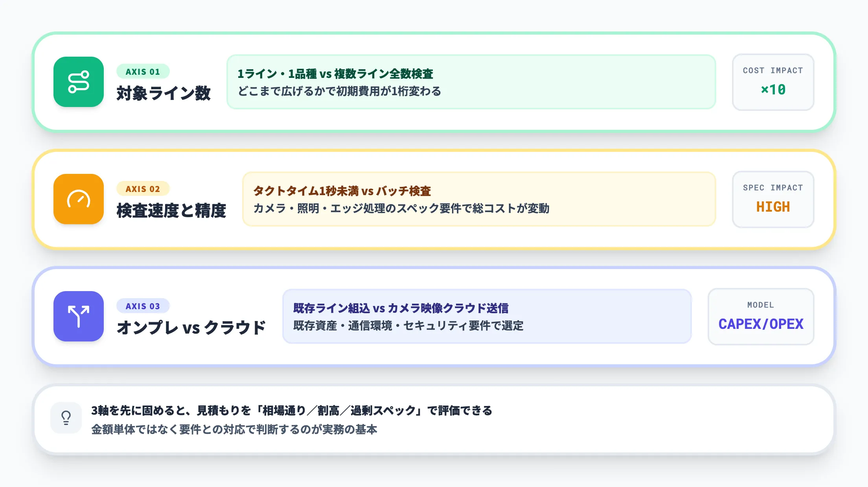Click the text 金額単体ではなく要件との対応で判断するのが実務の基本
The width and height of the screenshot is (868, 487).
[x=234, y=429]
